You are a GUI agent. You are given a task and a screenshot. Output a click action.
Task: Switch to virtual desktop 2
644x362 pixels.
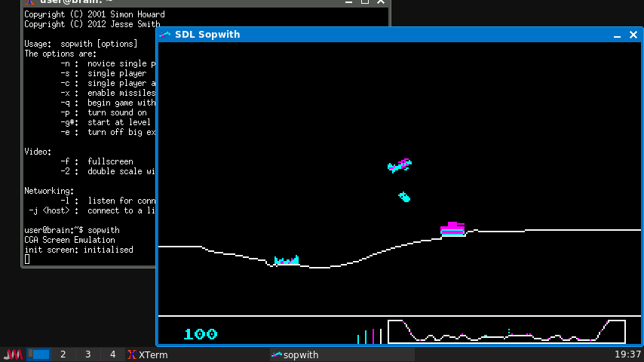[63, 354]
